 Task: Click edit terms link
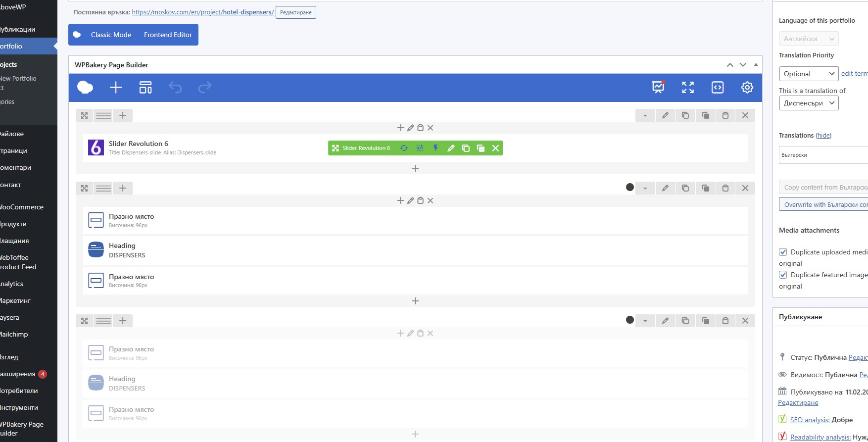(x=855, y=73)
